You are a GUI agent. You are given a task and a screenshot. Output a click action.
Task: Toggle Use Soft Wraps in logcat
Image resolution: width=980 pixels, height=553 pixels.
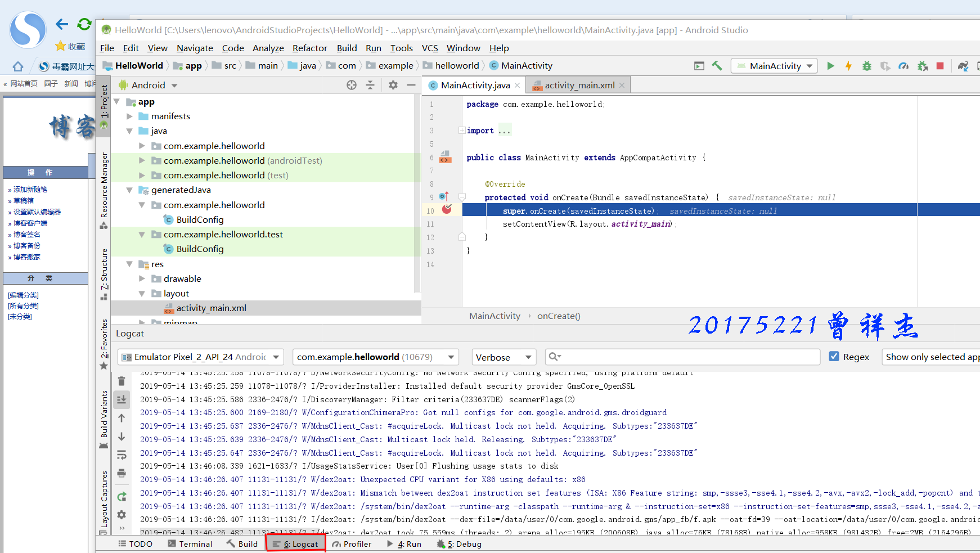coord(122,455)
